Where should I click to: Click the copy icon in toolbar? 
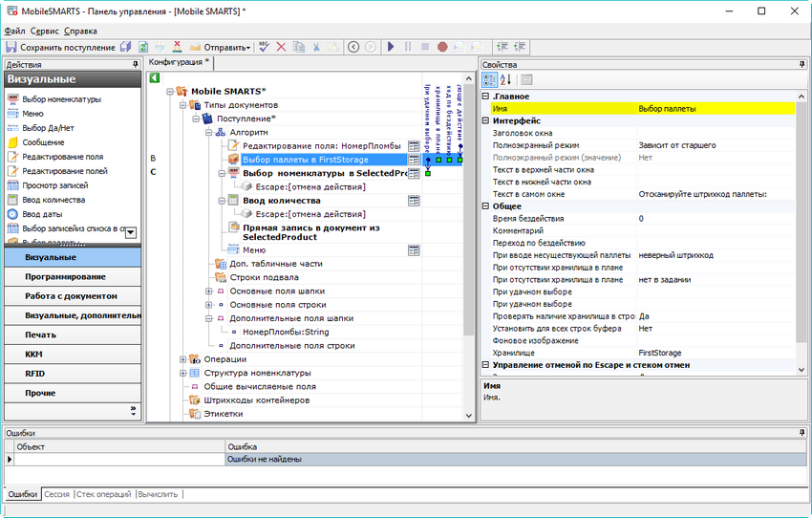(299, 47)
